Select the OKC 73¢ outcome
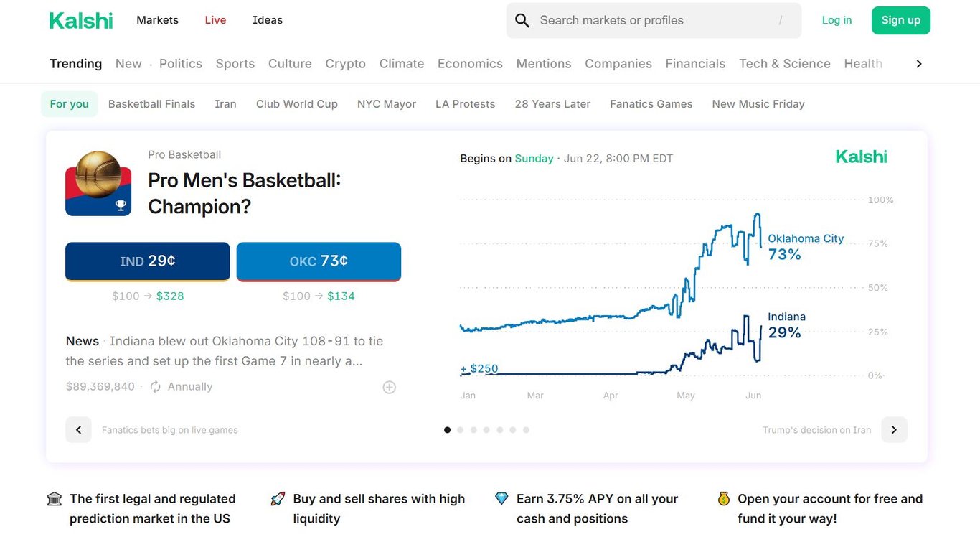Screen dimensions: 980x537 [319, 261]
